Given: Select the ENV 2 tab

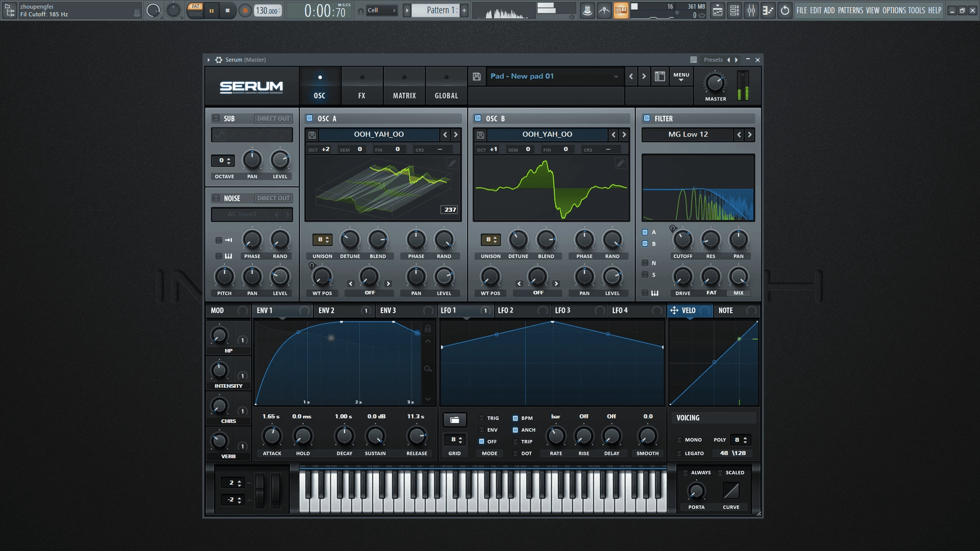Looking at the screenshot, I should pyautogui.click(x=344, y=311).
